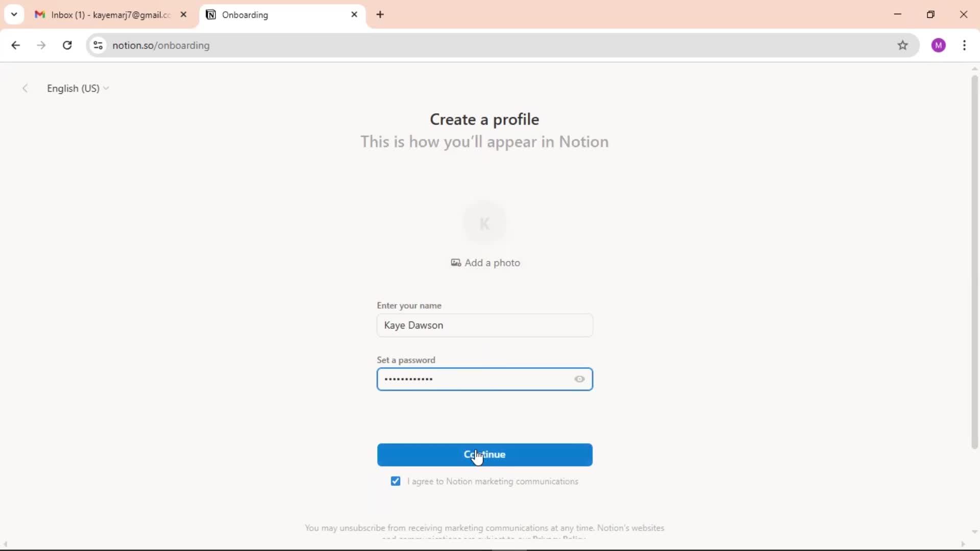
Task: Bookmark this page with the star icon
Action: [x=903, y=45]
